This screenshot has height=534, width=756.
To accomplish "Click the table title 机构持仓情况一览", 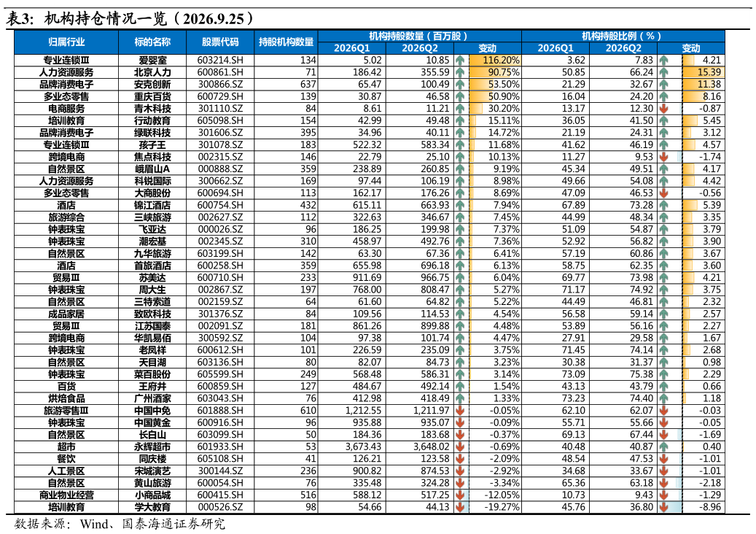I will (106, 18).
